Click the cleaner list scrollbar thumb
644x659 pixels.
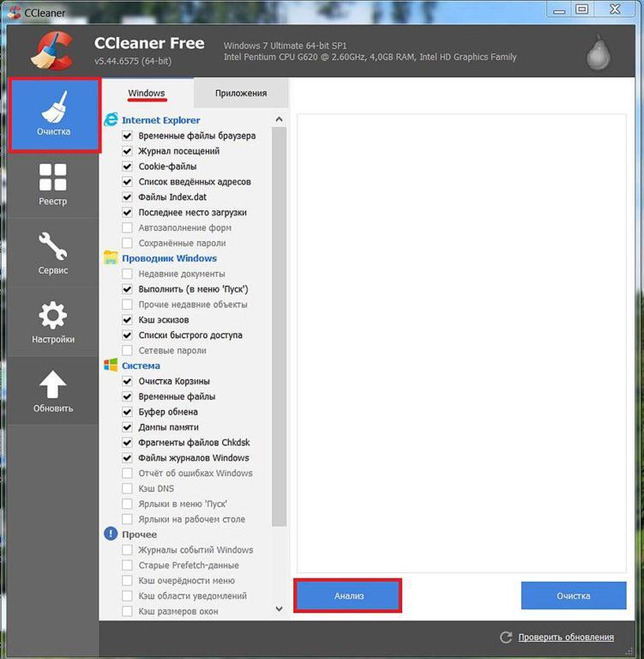[x=279, y=327]
